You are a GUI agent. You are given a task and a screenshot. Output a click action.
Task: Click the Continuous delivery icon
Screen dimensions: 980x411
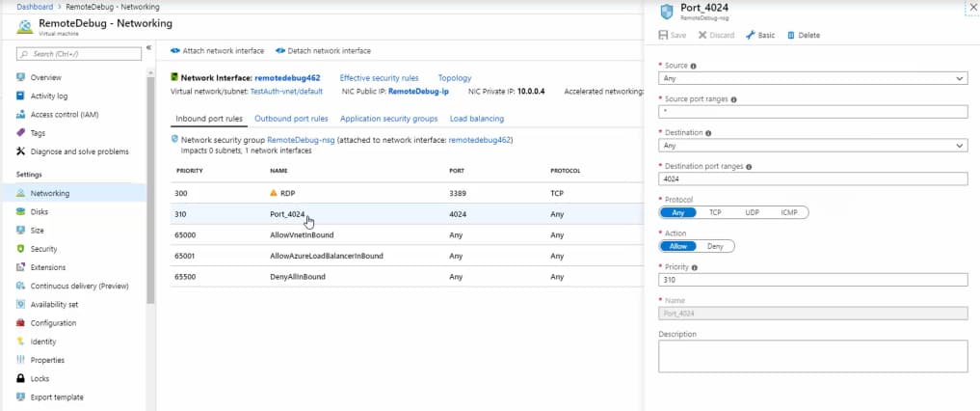tap(20, 286)
